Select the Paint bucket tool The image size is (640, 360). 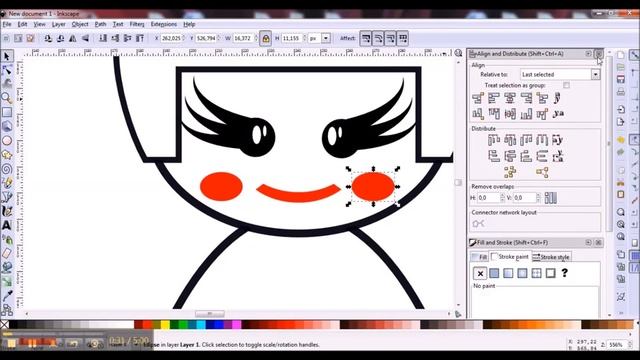tap(7, 268)
